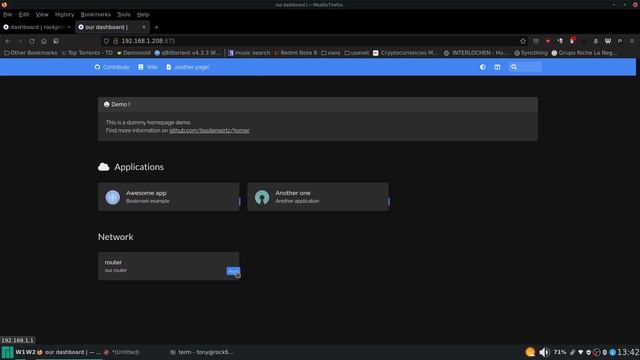Screen dimensions: 640x360
Task: Open a new tab with the plus button
Action: 156,27
